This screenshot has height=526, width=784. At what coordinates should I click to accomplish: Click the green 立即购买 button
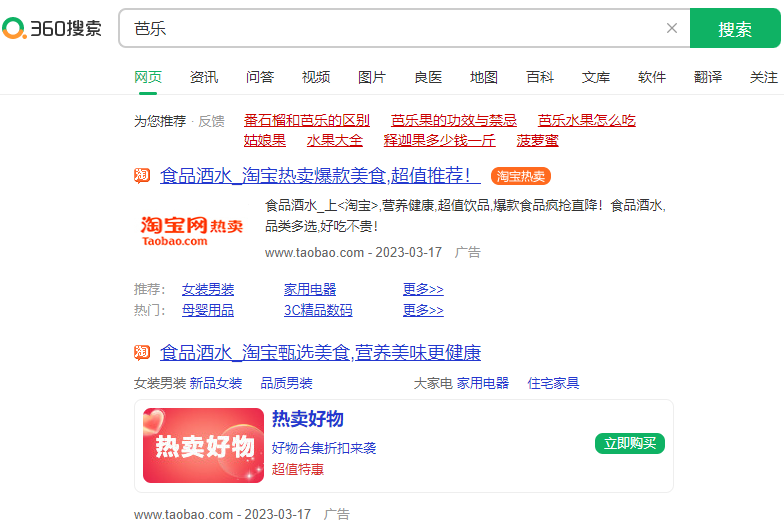pyautogui.click(x=630, y=444)
